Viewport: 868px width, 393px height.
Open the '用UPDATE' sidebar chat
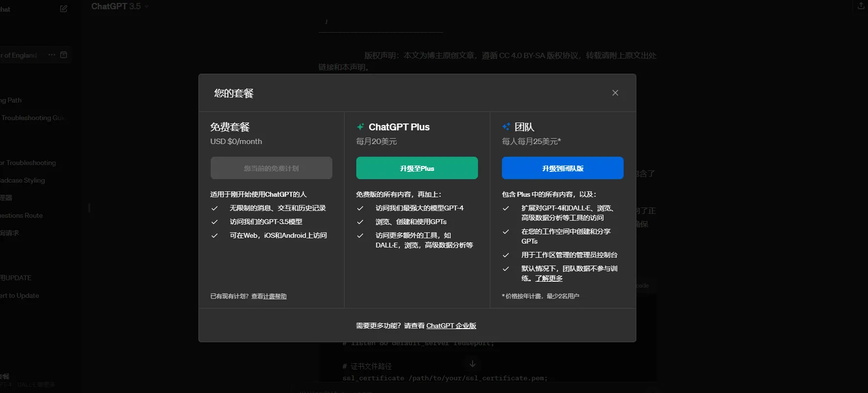click(16, 278)
